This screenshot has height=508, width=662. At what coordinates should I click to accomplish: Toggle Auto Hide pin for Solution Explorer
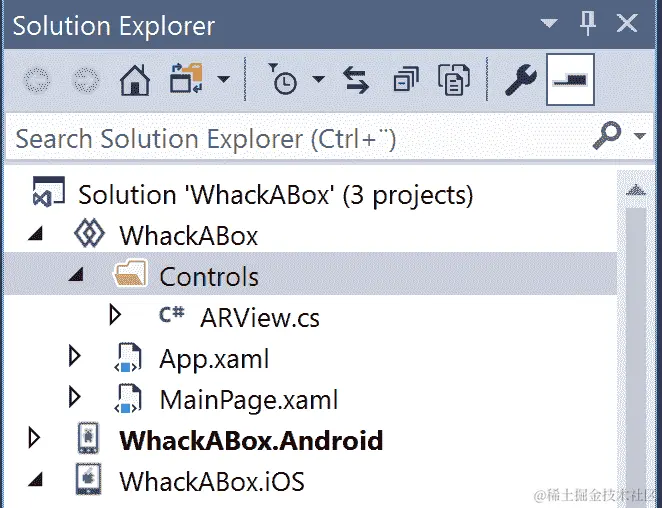click(x=587, y=23)
